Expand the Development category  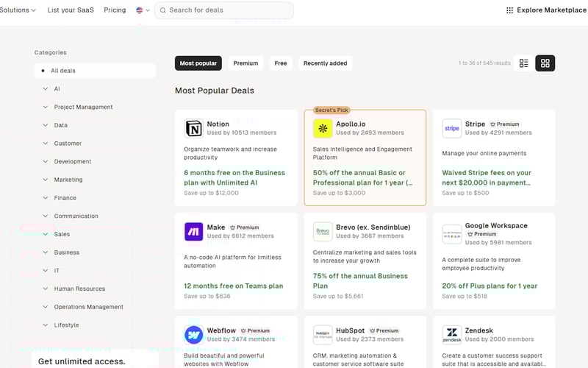(x=46, y=161)
